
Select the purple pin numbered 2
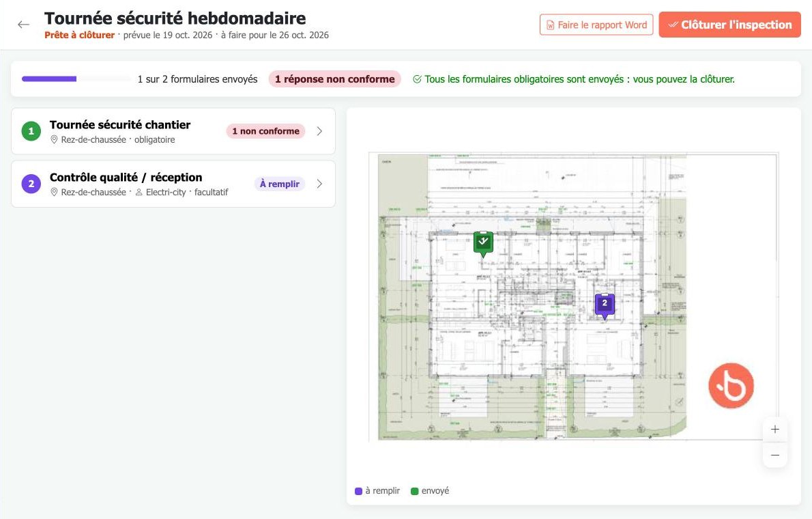pos(605,306)
